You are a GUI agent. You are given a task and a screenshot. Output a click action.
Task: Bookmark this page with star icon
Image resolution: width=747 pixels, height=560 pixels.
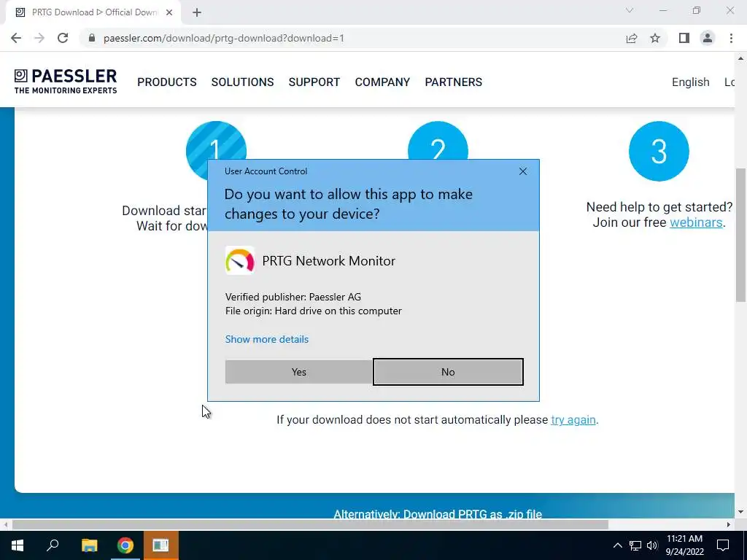coord(655,38)
